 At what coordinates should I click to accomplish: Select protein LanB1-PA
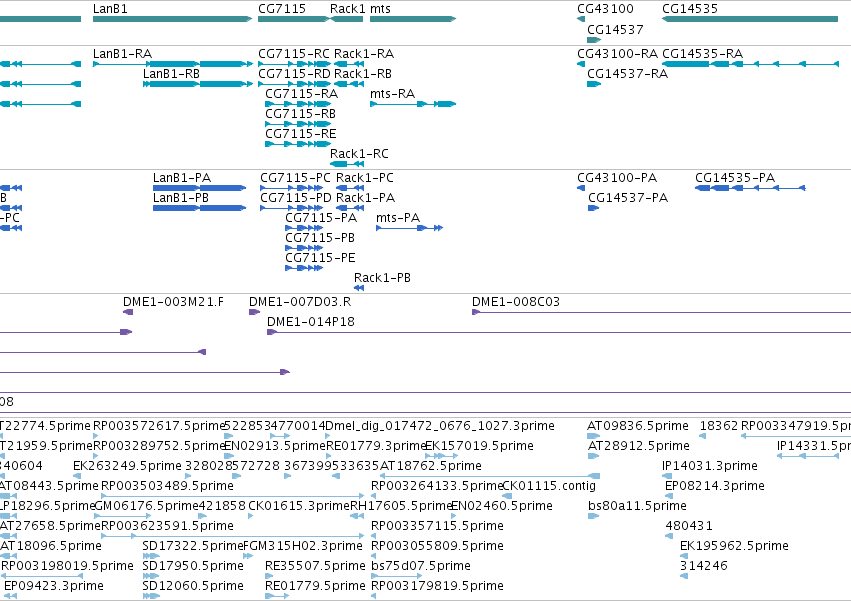[199, 188]
